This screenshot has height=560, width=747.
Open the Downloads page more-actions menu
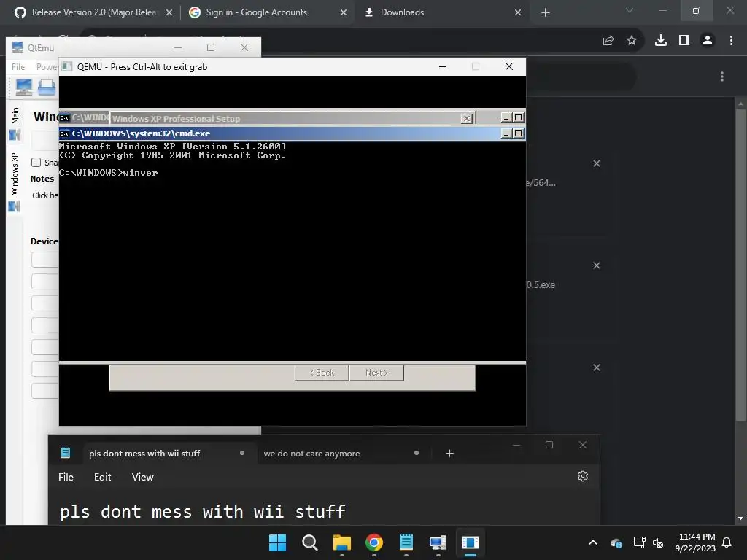coord(722,77)
